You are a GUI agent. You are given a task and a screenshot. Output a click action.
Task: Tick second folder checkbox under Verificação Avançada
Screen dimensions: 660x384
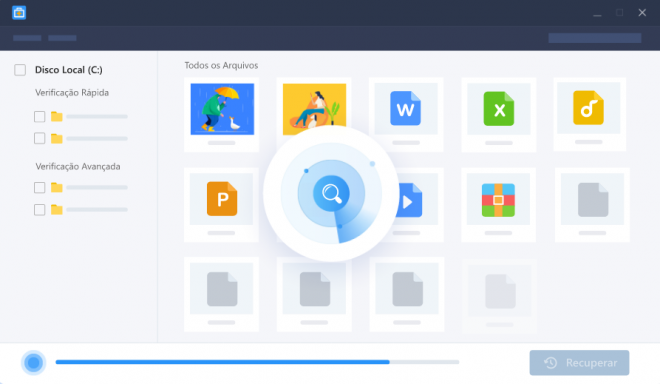point(40,210)
